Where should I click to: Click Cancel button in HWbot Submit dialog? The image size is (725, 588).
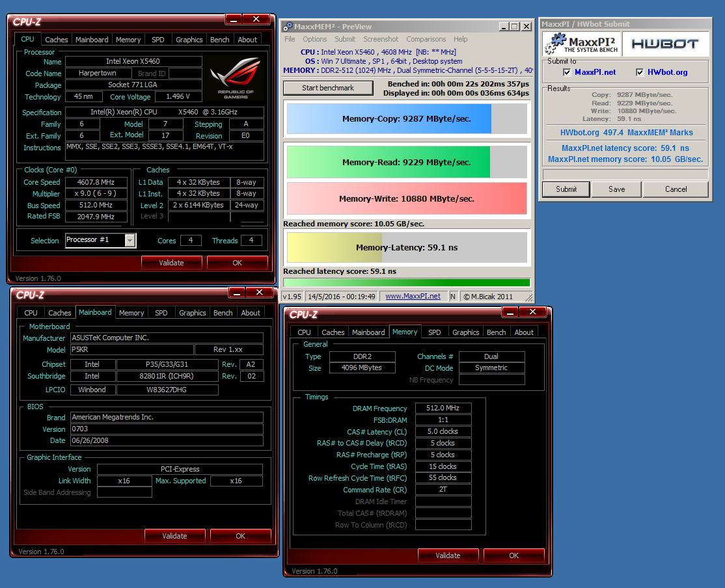click(x=676, y=189)
